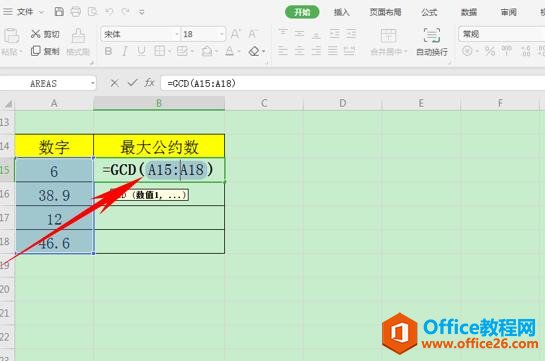The width and height of the screenshot is (545, 361).
Task: Apply percent style with % icon
Action: pos(490,51)
